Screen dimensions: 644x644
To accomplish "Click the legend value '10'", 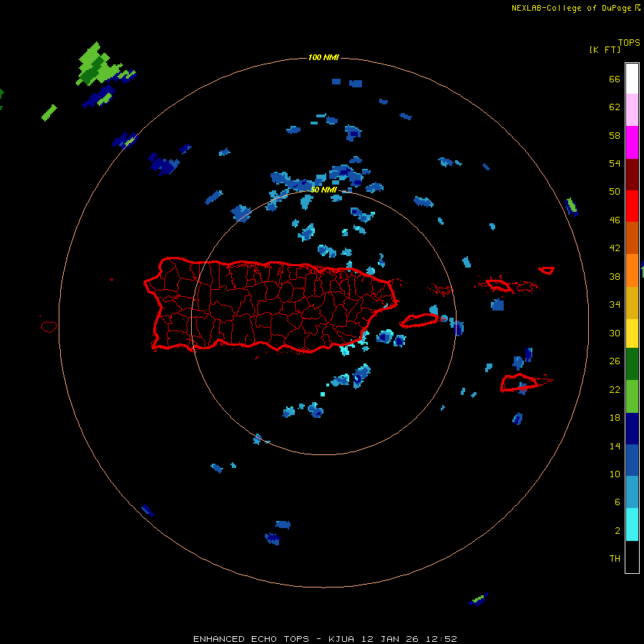I will pos(615,474).
